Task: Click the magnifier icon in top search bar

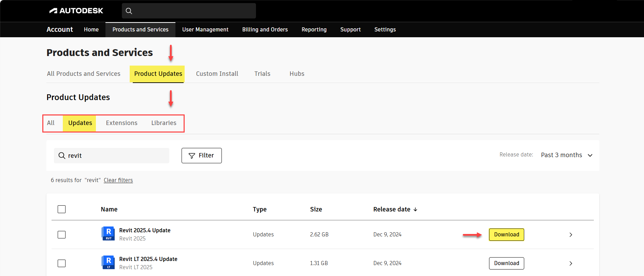Action: tap(129, 11)
